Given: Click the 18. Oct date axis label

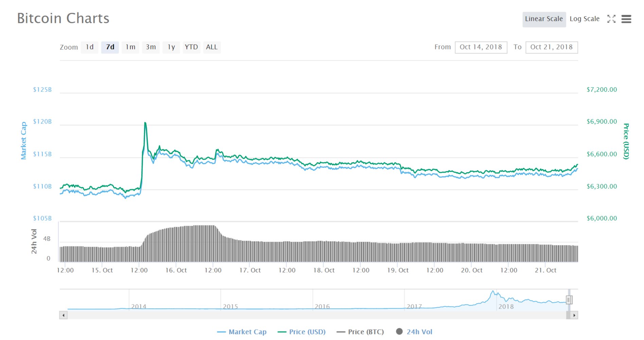Looking at the screenshot, I should pyautogui.click(x=324, y=270).
